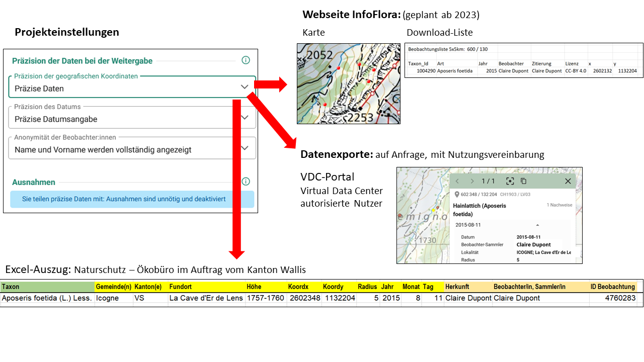Click the copy icon in VDC popup header
Screen dimensions: 644x362
pyautogui.click(x=523, y=181)
